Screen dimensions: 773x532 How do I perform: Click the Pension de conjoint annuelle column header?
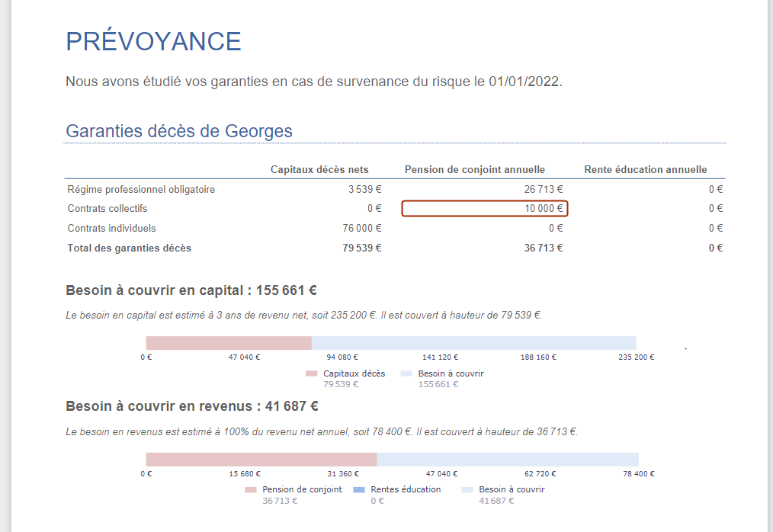coord(474,169)
